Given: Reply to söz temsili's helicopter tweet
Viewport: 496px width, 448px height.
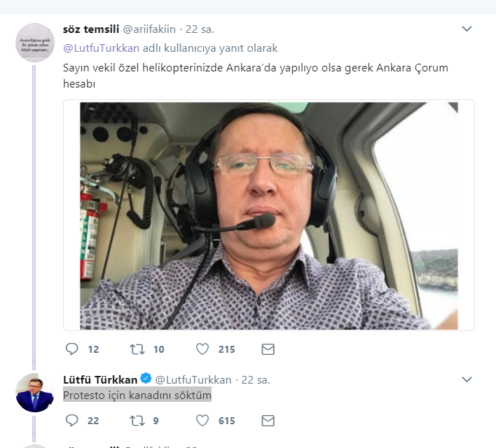Looking at the screenshot, I should pos(71,349).
